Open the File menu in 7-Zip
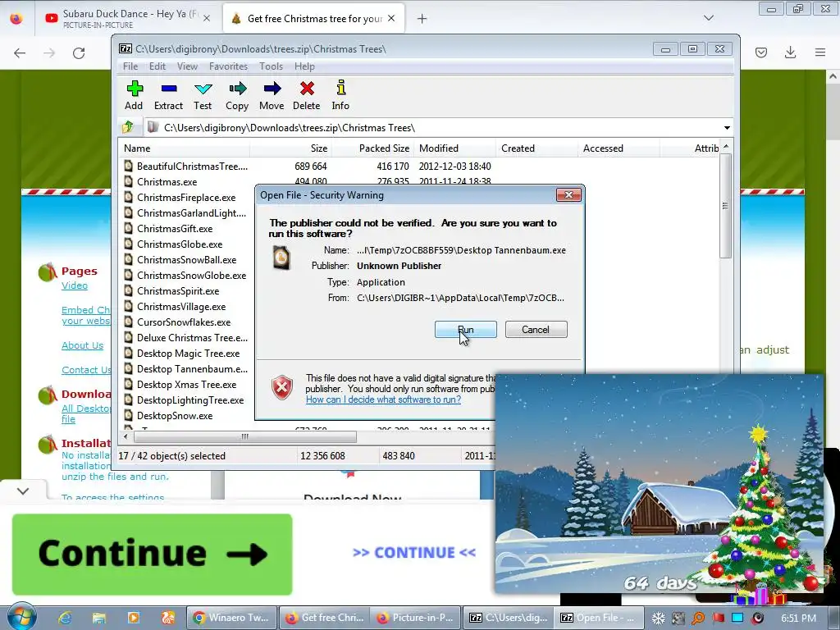Viewport: 840px width, 630px height. click(x=130, y=66)
